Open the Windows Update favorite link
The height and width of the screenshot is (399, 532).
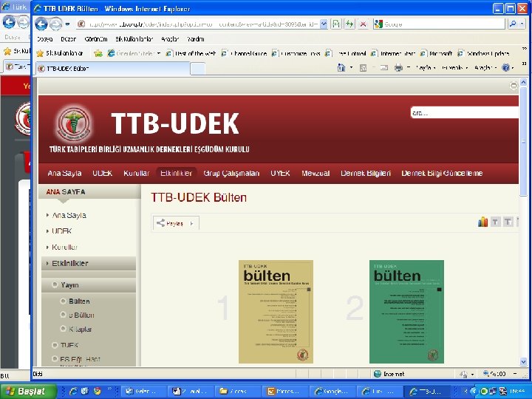pos(484,53)
